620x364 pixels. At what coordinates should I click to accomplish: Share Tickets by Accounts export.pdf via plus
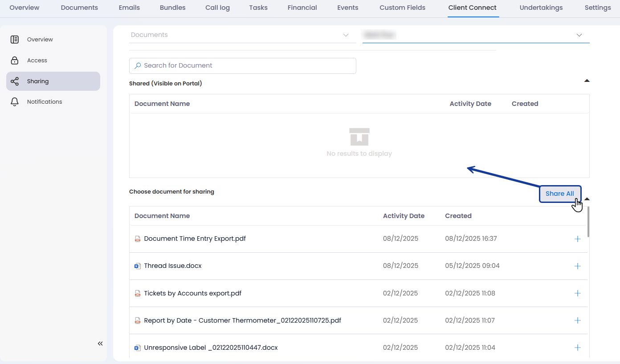[x=578, y=293]
